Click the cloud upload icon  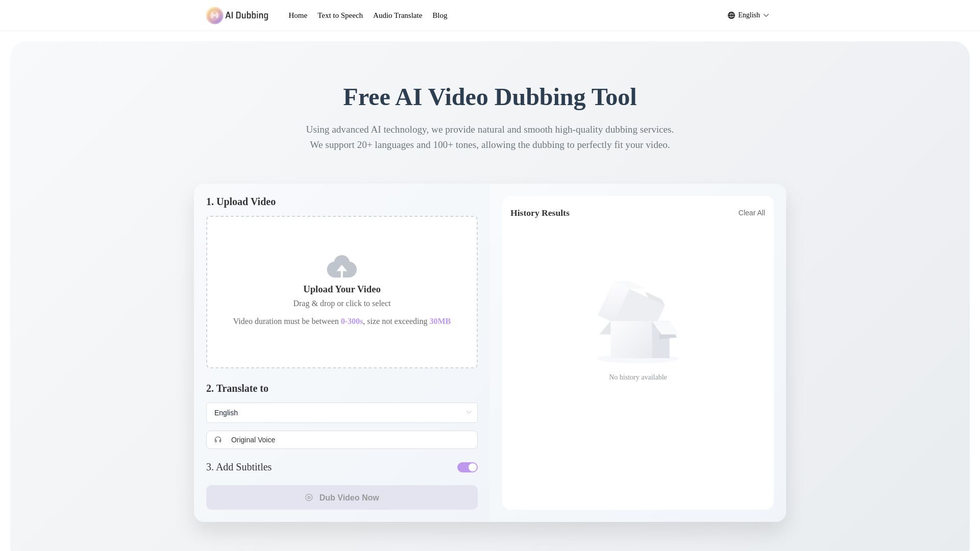coord(342,266)
